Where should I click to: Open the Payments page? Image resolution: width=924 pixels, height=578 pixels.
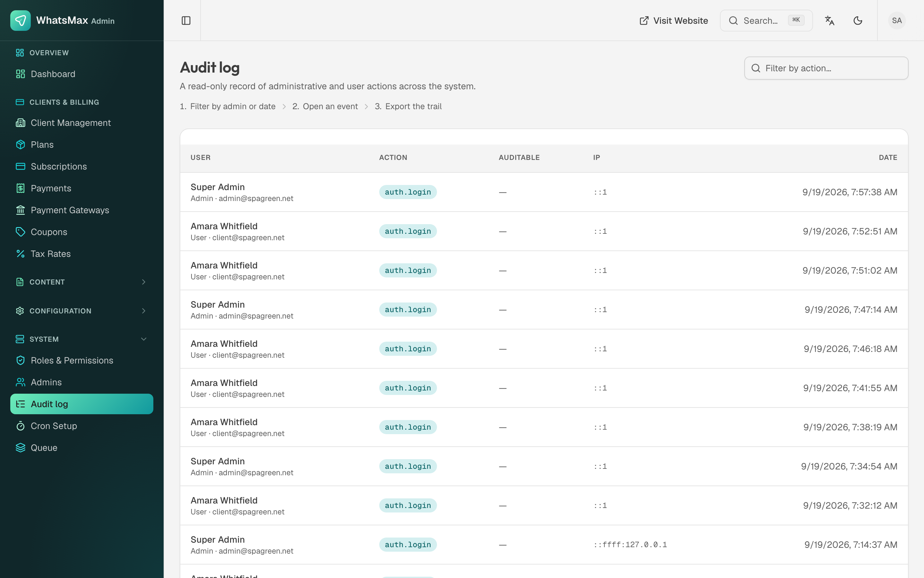click(82, 188)
